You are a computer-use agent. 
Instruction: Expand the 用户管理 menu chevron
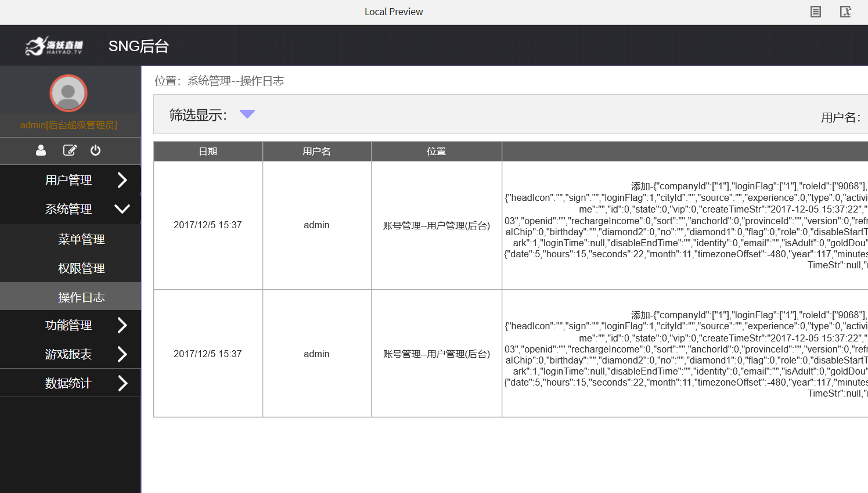pyautogui.click(x=122, y=180)
